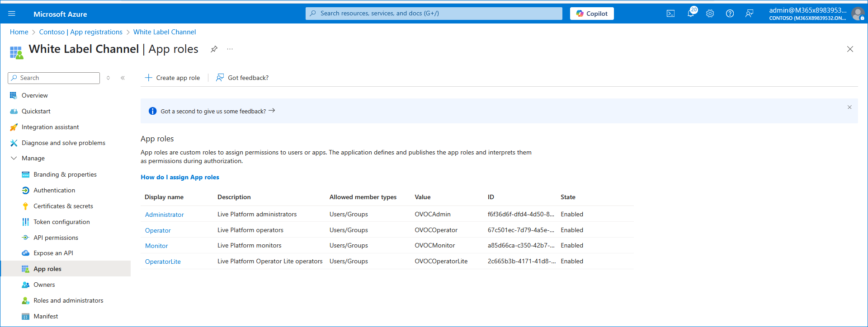
Task: Open the feedback icon in top bar
Action: pos(749,14)
